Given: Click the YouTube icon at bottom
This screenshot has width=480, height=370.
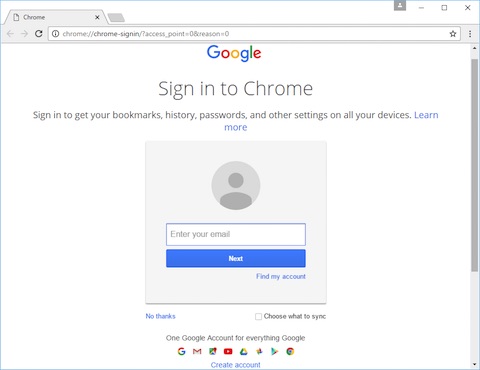Looking at the screenshot, I should click(228, 351).
